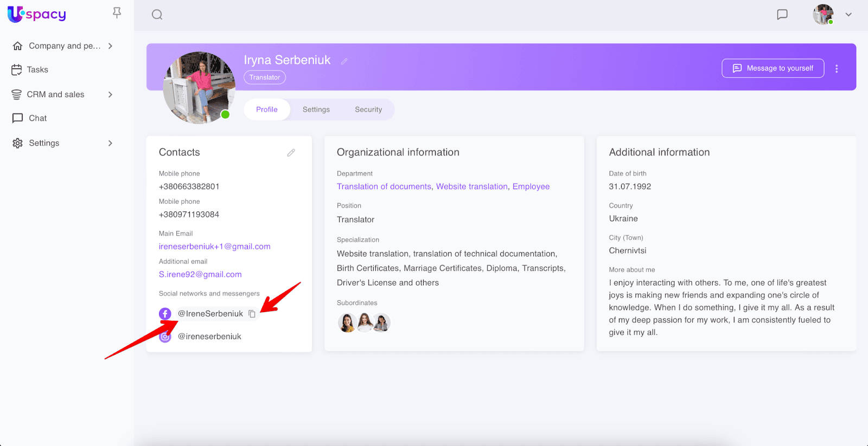
Task: Switch to the Security tab
Action: tap(368, 109)
